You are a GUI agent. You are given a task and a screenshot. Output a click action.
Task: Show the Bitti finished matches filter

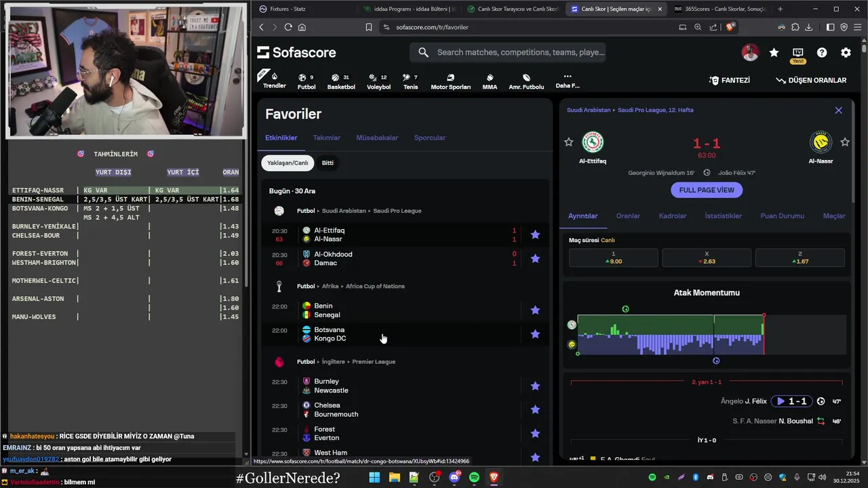click(x=328, y=163)
